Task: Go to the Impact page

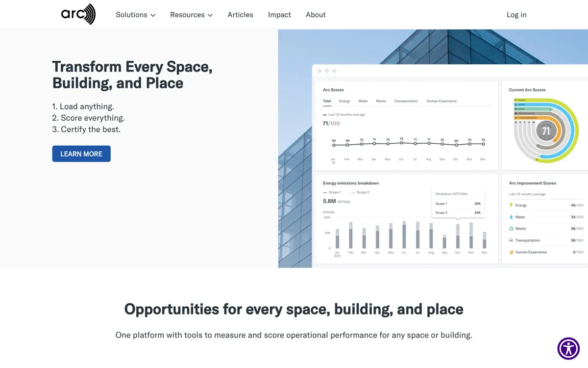Action: [279, 15]
